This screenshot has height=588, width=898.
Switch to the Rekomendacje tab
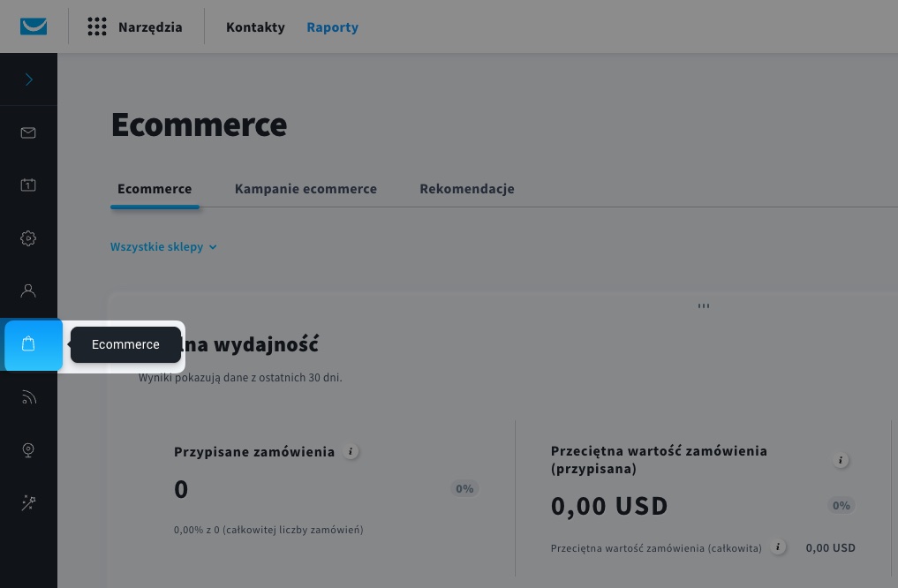(467, 189)
